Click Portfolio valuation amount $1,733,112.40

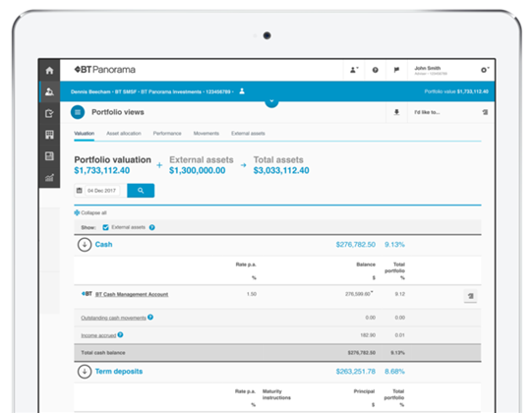[102, 170]
